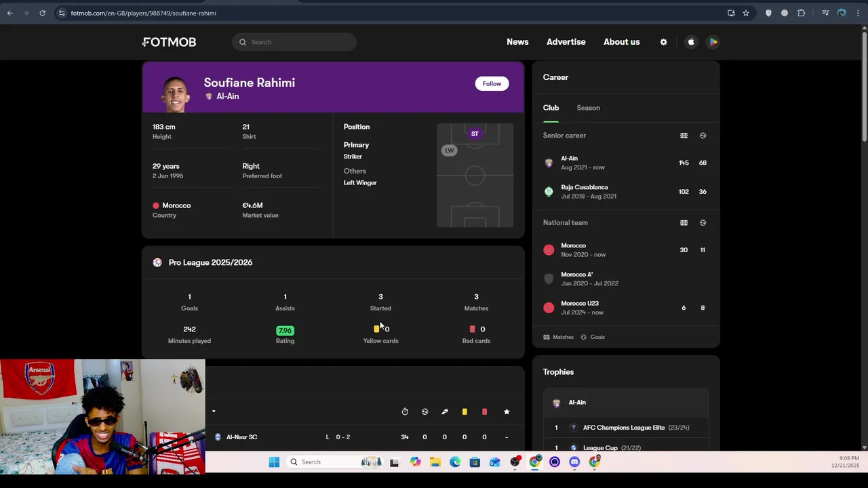Open the Apple App Store link icon

coord(691,42)
